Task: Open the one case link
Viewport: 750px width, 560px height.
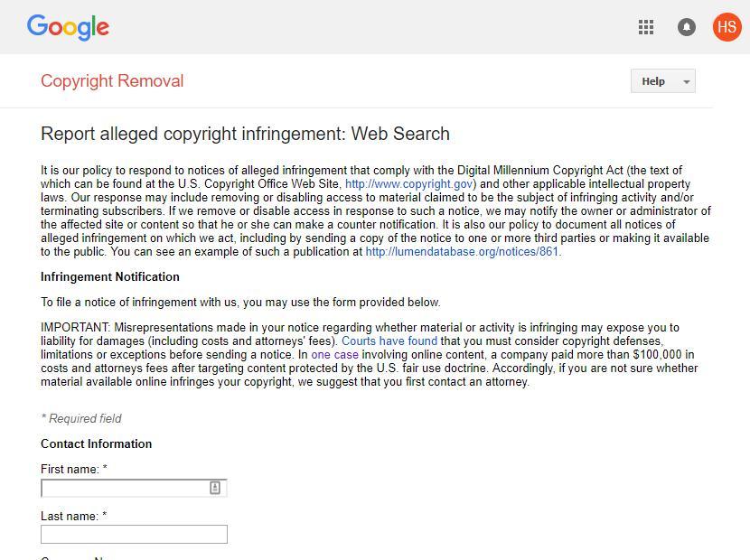Action: pos(334,354)
